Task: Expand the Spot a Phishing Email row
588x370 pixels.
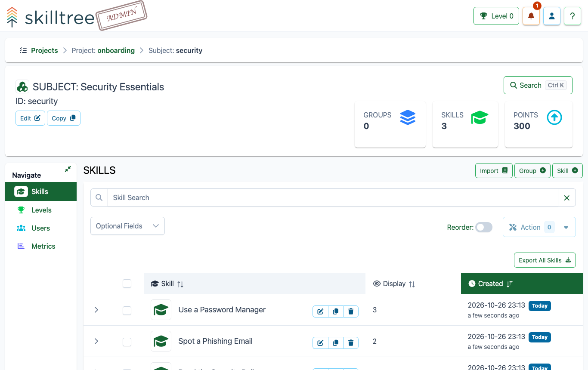Action: (96, 341)
